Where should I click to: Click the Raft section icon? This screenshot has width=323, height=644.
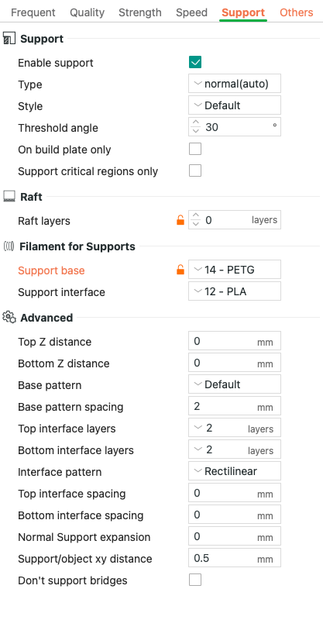coord(9,196)
